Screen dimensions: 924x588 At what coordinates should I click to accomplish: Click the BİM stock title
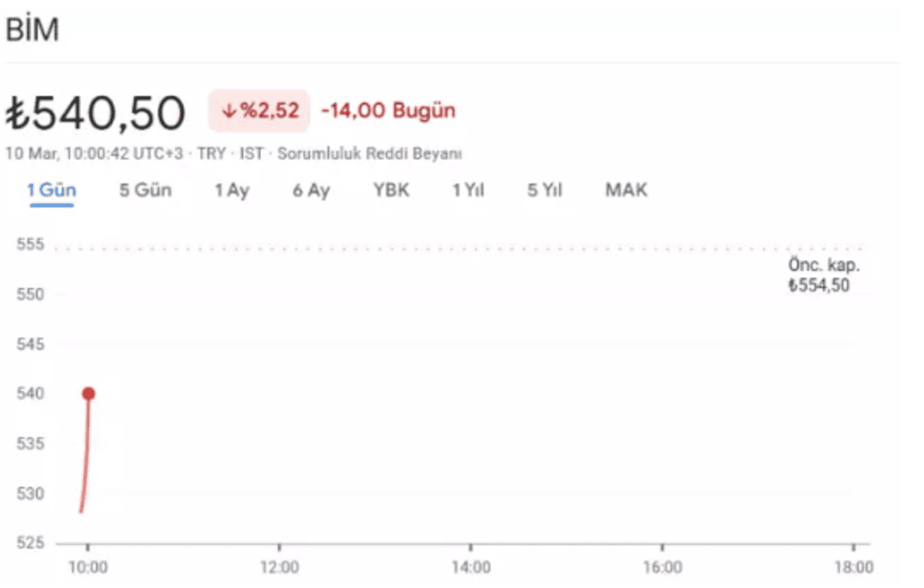(32, 30)
